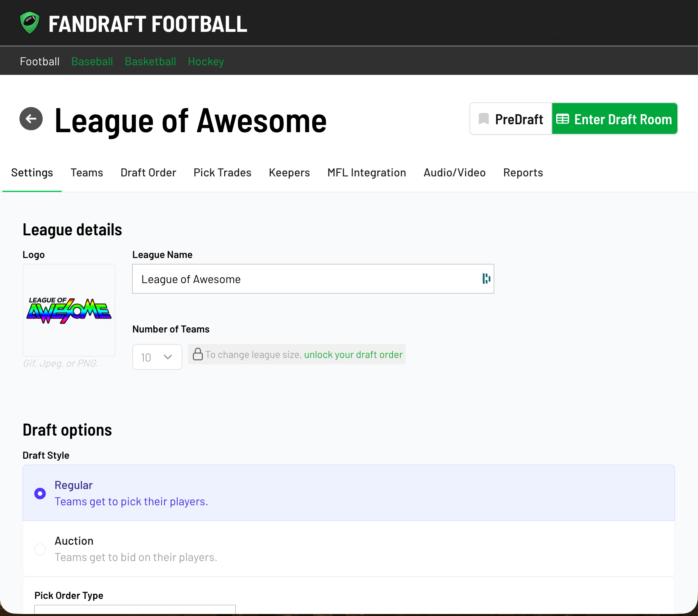This screenshot has width=698, height=616.
Task: Open the Draft Order tab
Action: pos(149,173)
